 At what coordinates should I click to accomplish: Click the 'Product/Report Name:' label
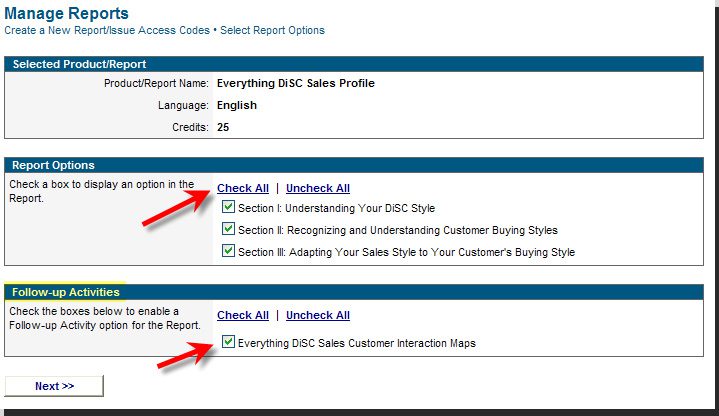156,83
